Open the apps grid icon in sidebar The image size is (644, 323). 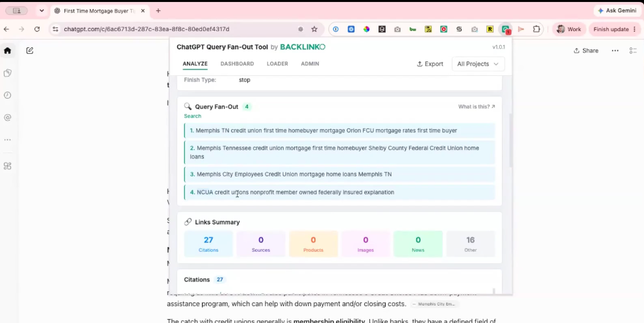tap(7, 166)
